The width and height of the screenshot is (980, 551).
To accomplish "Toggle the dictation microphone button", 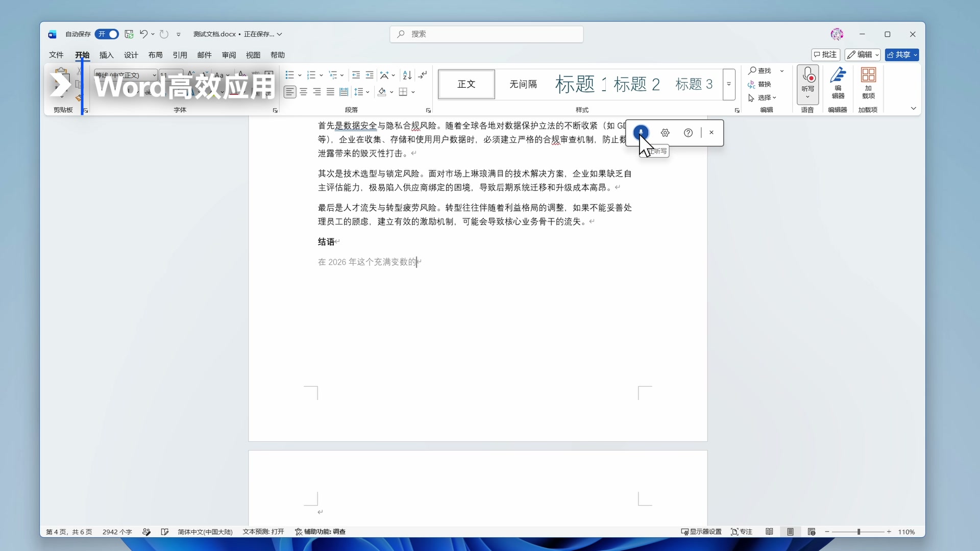I will coord(641,133).
